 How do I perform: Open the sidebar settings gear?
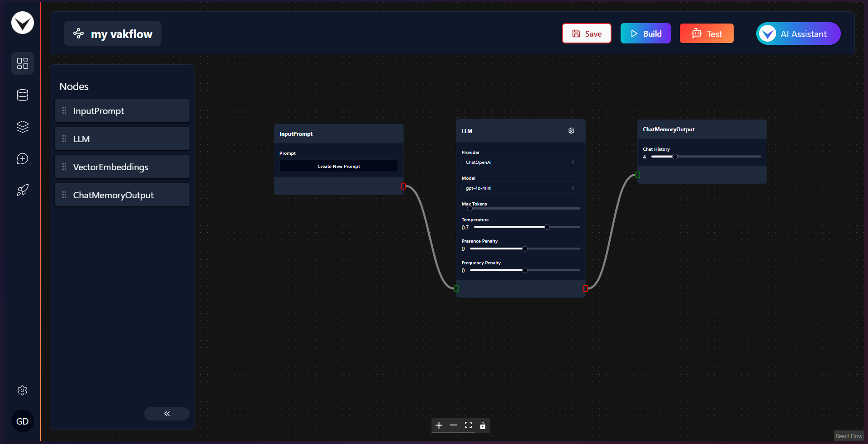(x=23, y=390)
